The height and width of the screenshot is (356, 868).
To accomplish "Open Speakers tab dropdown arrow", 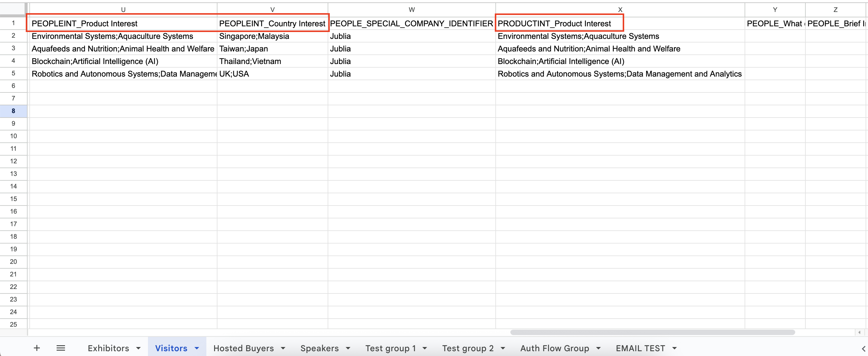I will point(348,348).
